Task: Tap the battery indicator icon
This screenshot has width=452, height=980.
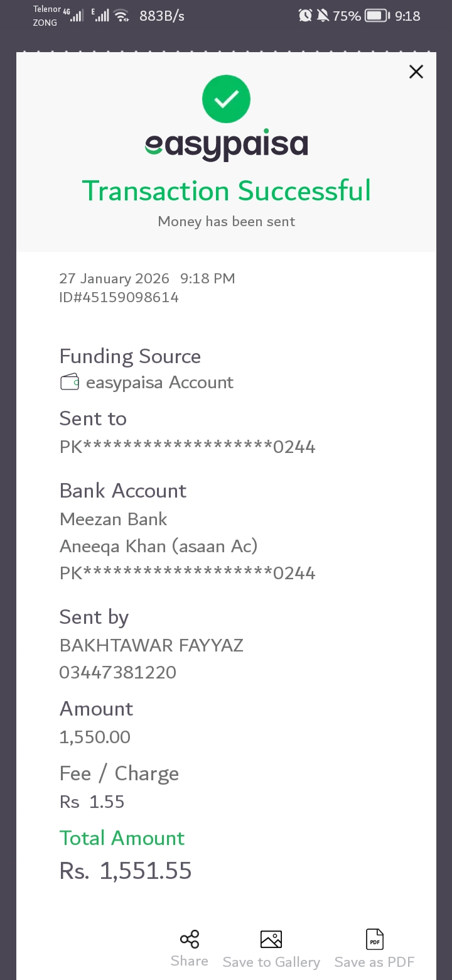Action: click(377, 16)
